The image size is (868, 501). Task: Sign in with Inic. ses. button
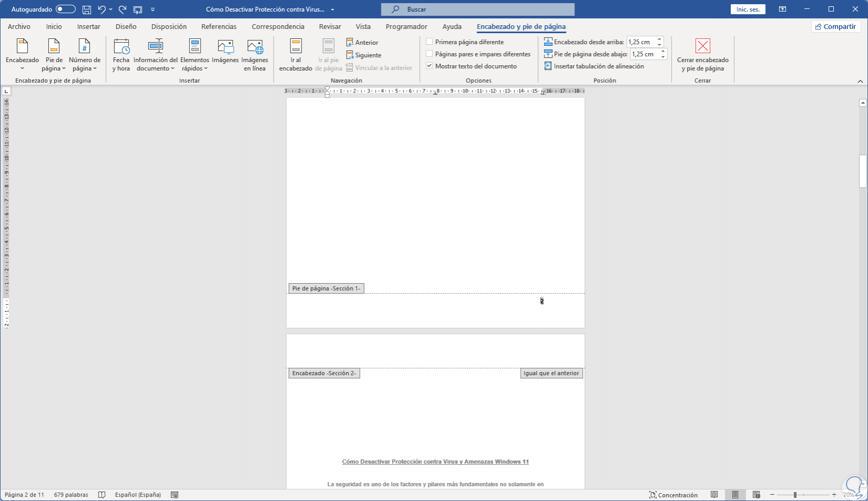(x=748, y=9)
